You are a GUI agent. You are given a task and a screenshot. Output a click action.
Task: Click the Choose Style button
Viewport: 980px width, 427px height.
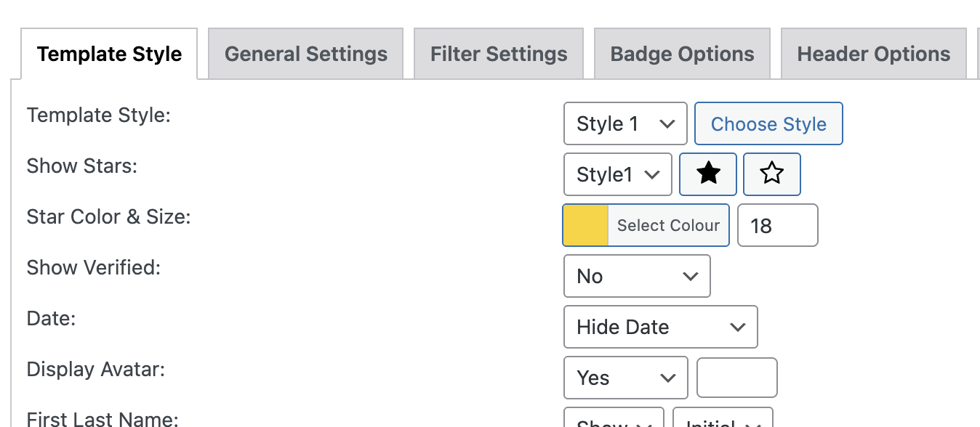768,123
